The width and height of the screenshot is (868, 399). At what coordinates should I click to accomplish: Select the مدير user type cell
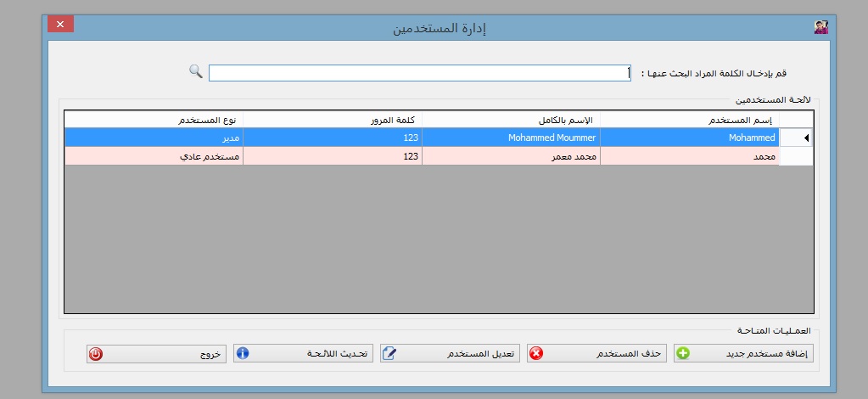(x=154, y=138)
